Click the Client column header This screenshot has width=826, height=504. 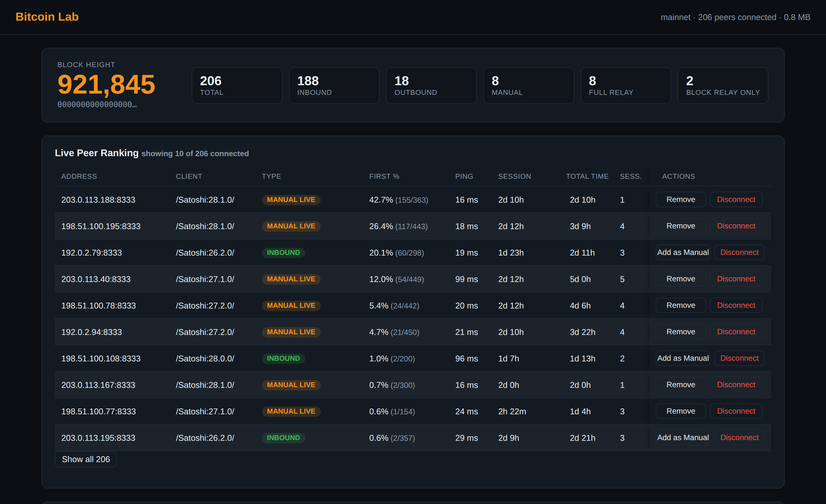click(x=189, y=176)
